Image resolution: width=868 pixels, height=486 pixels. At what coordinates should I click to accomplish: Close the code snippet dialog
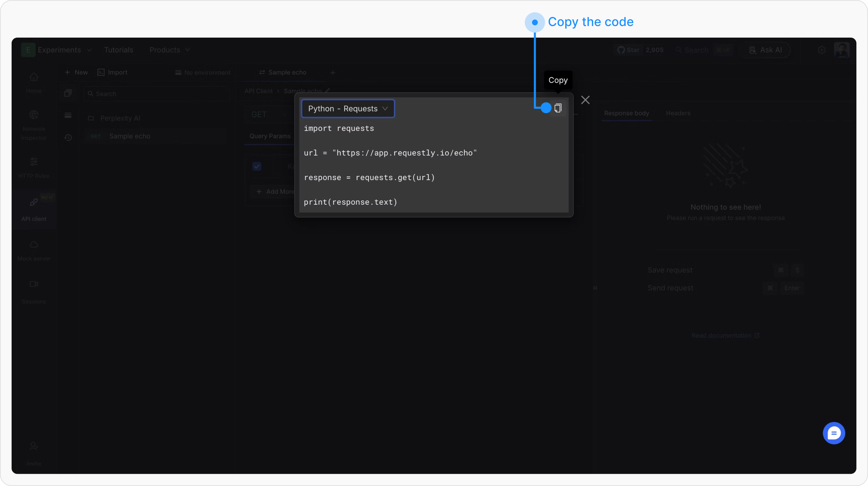[585, 100]
